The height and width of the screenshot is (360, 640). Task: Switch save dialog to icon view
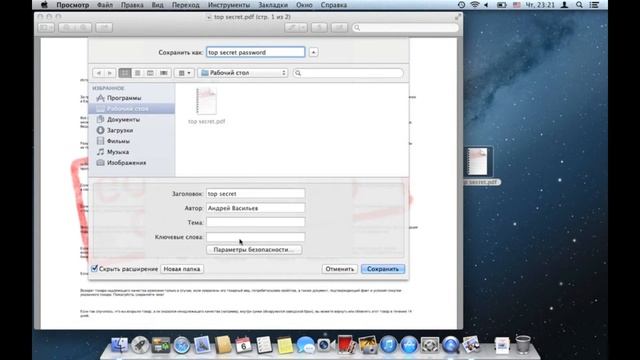[x=125, y=73]
